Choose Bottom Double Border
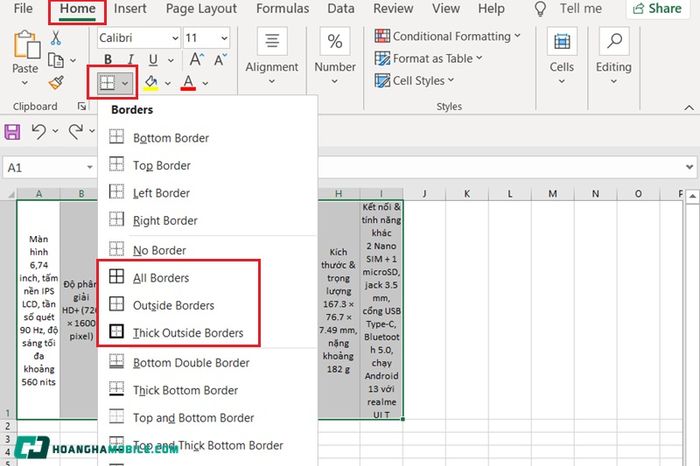700x466 pixels. pos(208,362)
